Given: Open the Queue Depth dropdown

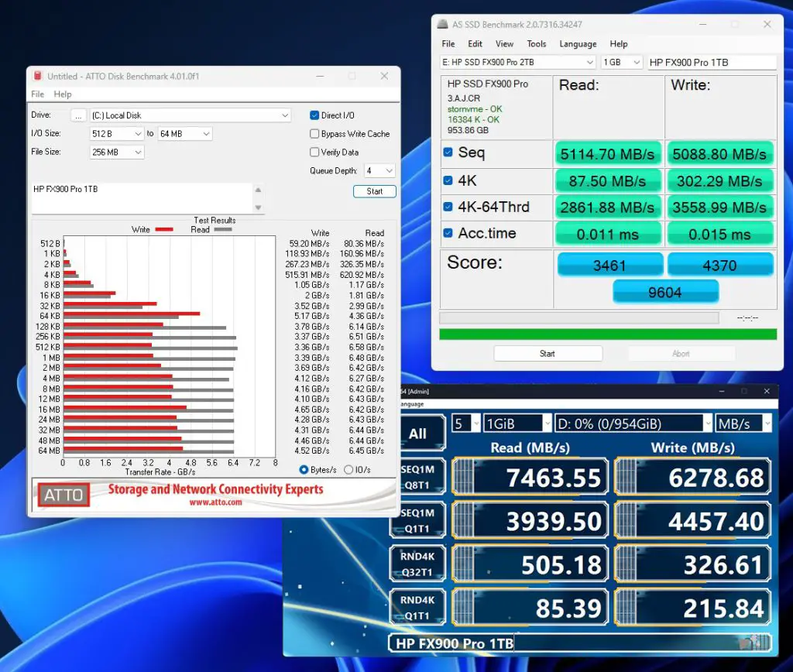Looking at the screenshot, I should coord(379,170).
